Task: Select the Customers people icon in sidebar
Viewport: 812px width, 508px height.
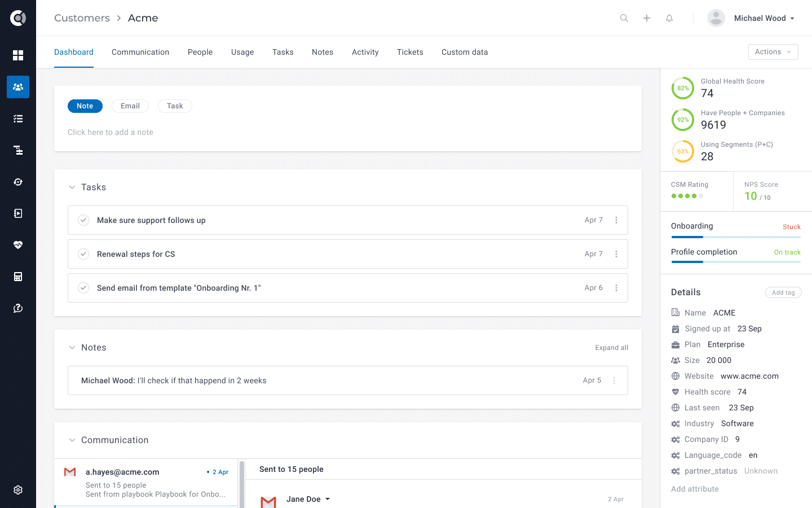Action: (18, 87)
